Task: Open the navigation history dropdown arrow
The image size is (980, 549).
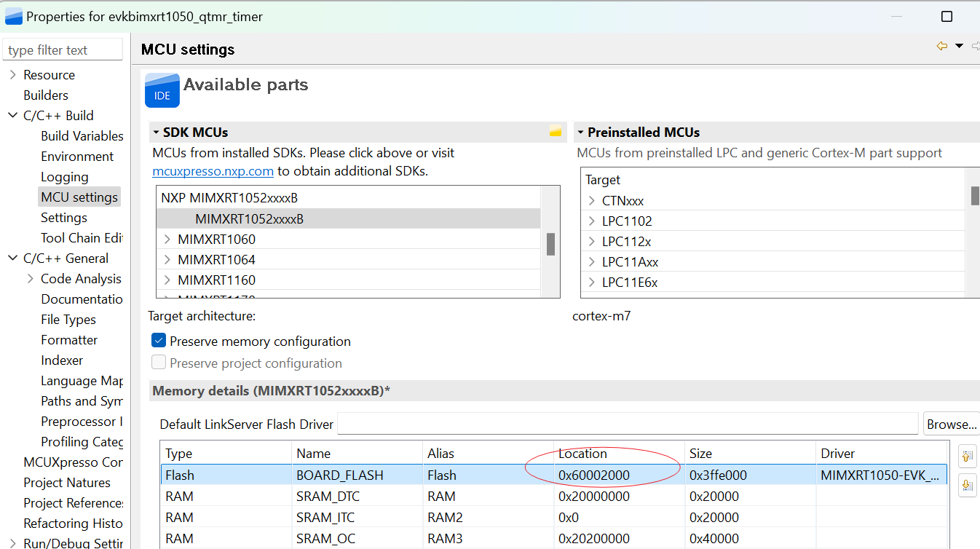Action: [960, 46]
